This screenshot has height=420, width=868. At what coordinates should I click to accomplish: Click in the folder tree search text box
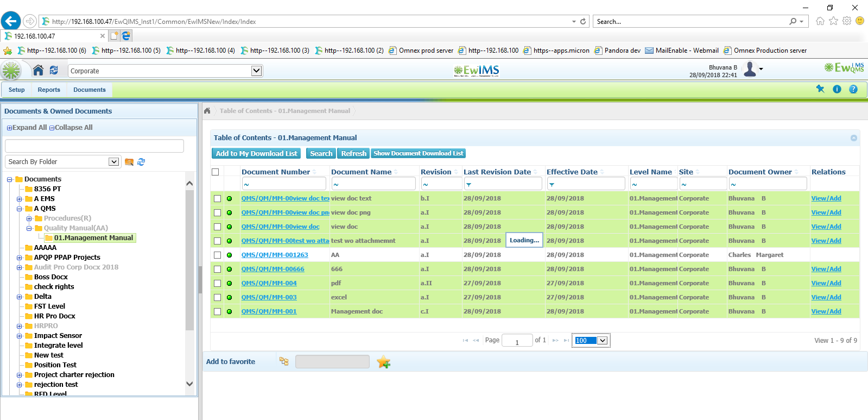(94, 146)
